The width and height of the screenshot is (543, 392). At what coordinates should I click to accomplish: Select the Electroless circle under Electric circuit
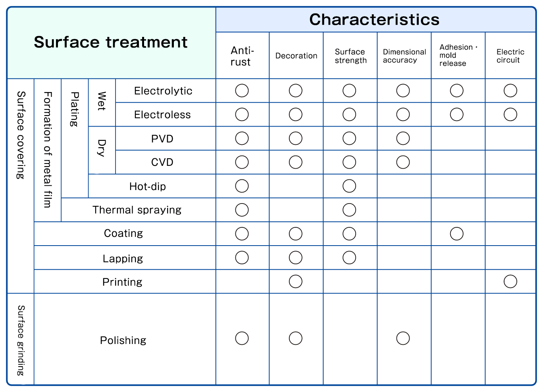point(510,115)
